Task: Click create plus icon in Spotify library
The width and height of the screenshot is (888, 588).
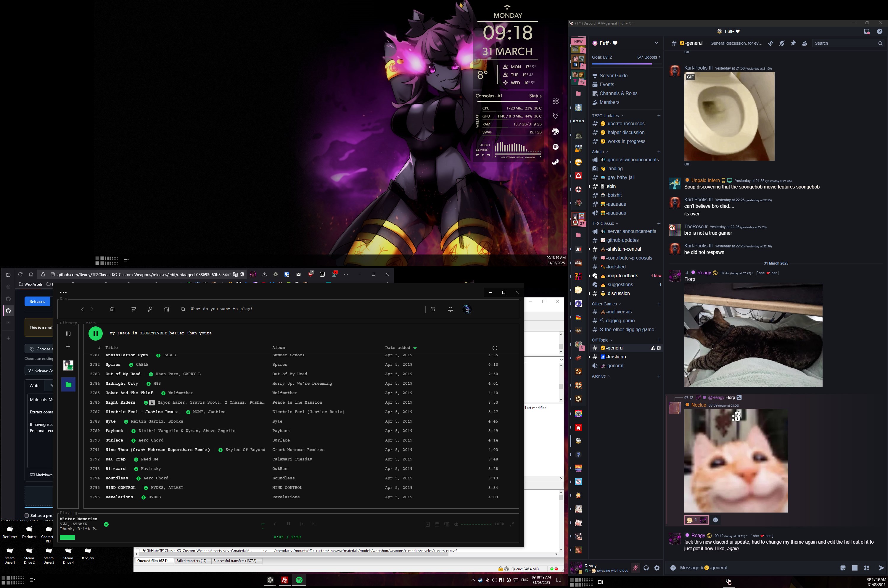Action: click(68, 347)
